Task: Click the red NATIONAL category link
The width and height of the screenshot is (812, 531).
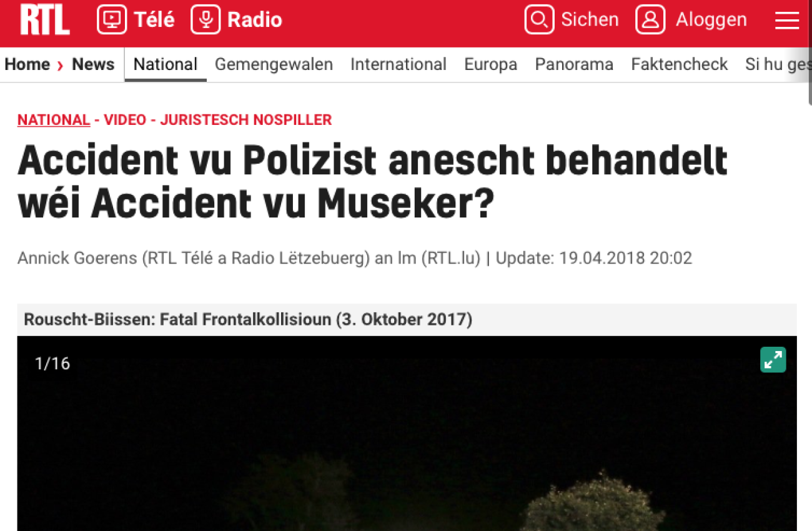Action: [x=54, y=120]
